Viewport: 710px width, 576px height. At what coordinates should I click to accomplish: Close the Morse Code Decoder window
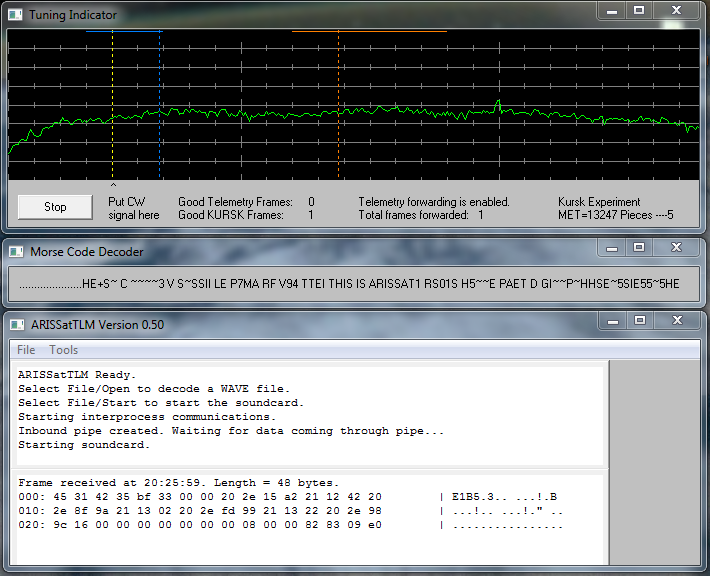tap(676, 248)
